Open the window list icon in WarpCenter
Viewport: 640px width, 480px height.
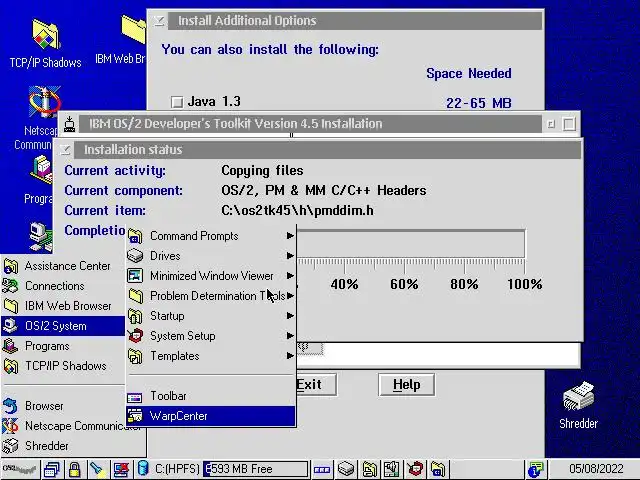click(x=52, y=469)
